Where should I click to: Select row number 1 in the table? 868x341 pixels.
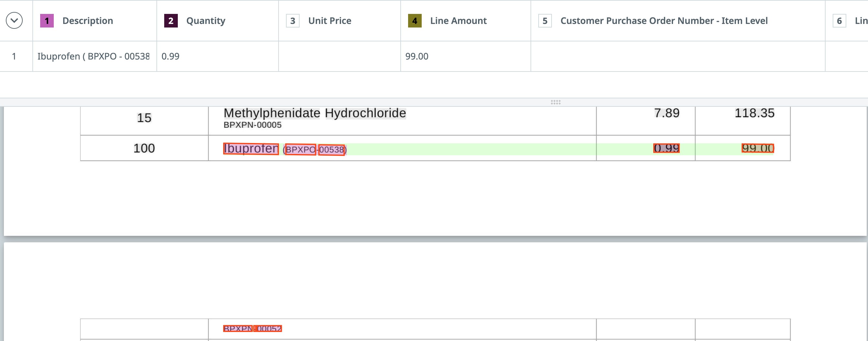click(x=14, y=56)
